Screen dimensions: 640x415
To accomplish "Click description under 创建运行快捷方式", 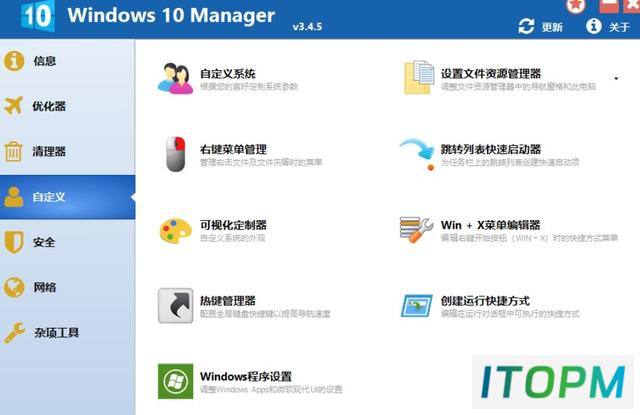I will (x=510, y=314).
